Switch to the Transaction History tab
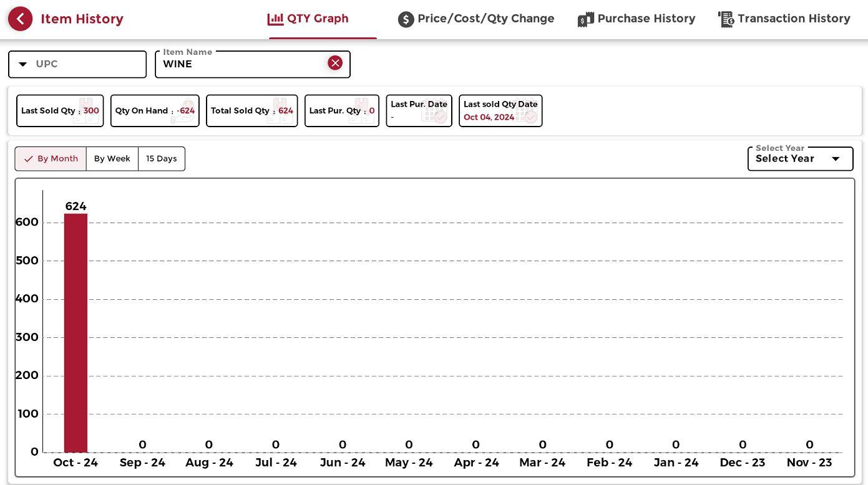 793,19
